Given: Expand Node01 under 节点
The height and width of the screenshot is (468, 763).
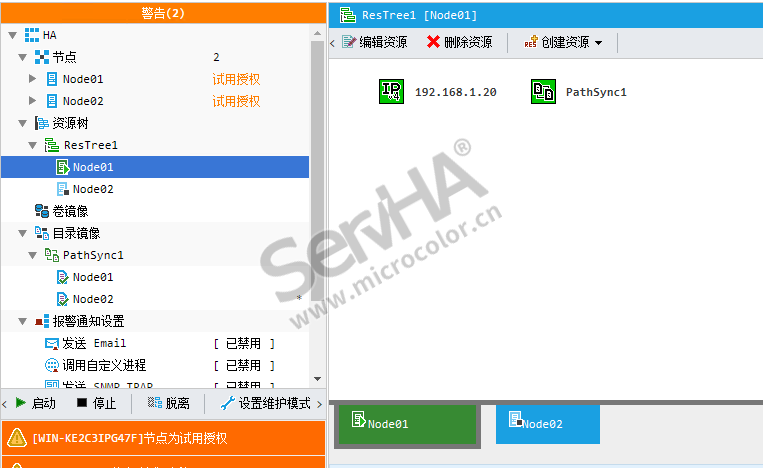Looking at the screenshot, I should tap(32, 79).
